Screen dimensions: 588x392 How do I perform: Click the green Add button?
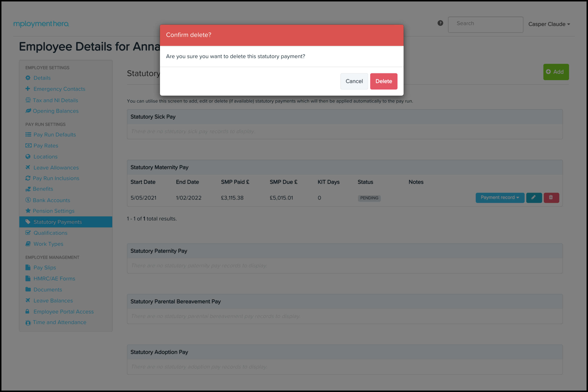tap(556, 72)
